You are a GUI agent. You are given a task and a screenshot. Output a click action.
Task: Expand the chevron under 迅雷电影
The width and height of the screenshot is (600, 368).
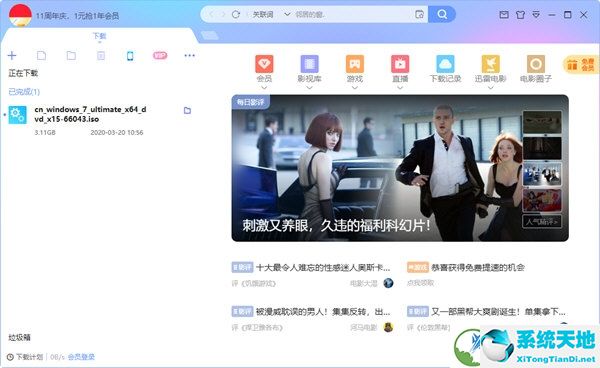(x=491, y=88)
